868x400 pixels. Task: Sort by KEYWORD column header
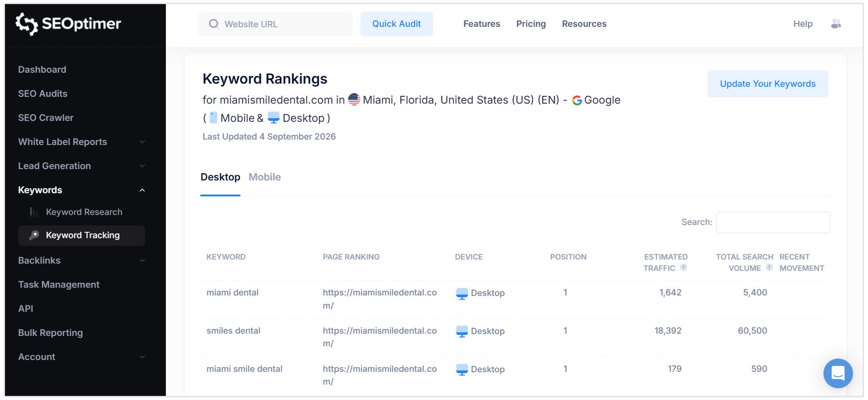click(x=226, y=257)
